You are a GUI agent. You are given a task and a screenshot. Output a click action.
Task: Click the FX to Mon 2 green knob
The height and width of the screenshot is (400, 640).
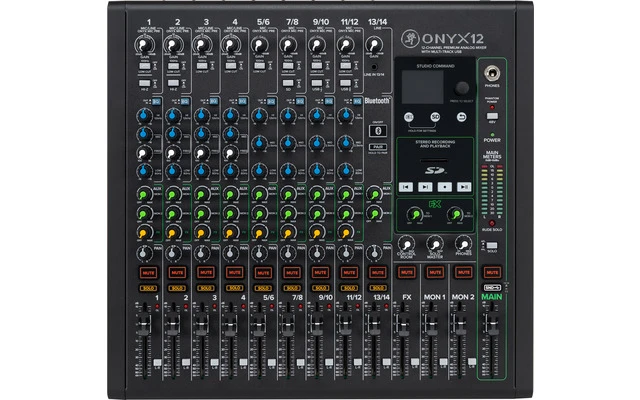coord(455,214)
